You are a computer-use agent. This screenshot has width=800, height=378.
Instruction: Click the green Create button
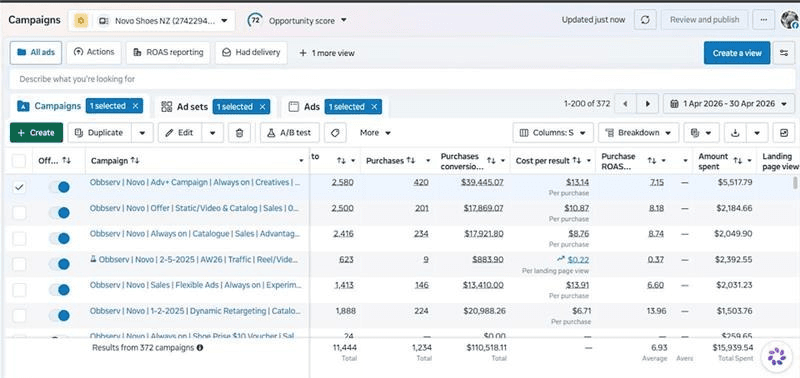[36, 133]
